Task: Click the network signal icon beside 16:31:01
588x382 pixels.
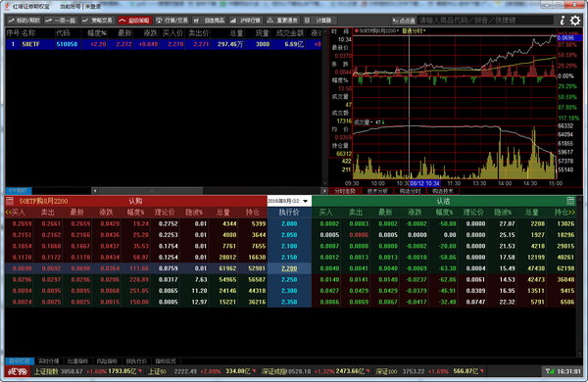Action: [550, 371]
